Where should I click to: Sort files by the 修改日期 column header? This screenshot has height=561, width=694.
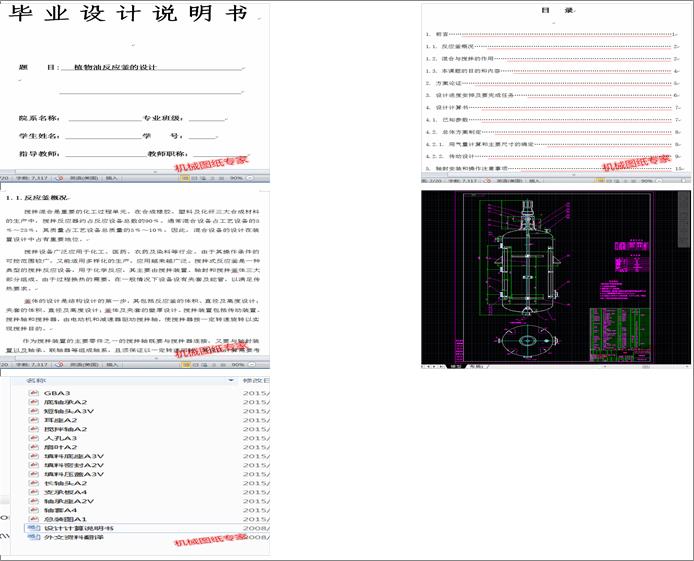(x=256, y=380)
